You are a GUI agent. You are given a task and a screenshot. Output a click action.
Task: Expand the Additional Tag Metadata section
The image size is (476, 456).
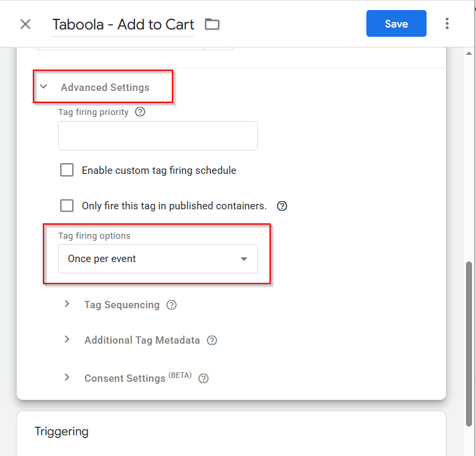point(67,340)
